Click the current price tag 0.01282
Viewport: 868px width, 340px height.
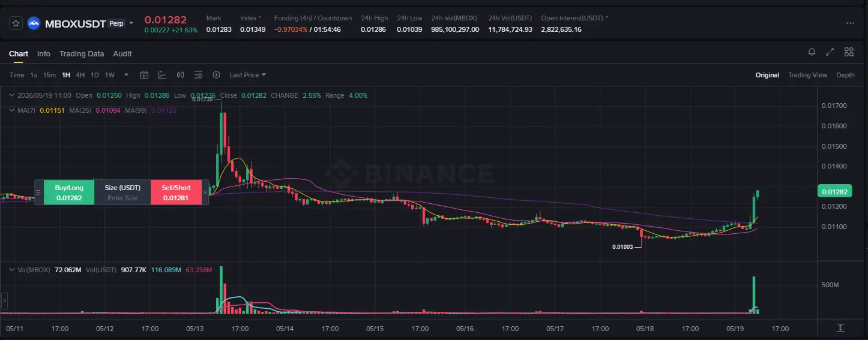pyautogui.click(x=834, y=192)
